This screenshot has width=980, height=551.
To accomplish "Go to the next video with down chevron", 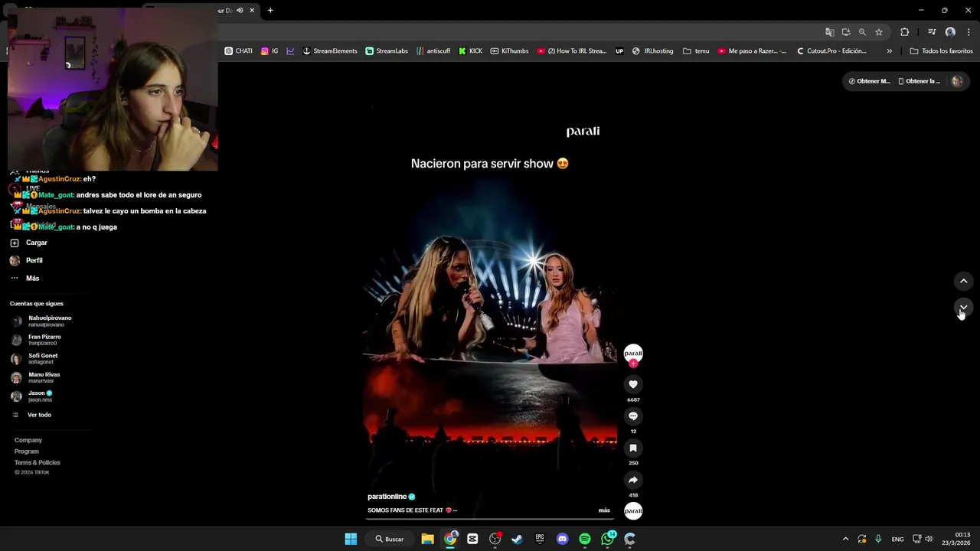I will point(964,307).
